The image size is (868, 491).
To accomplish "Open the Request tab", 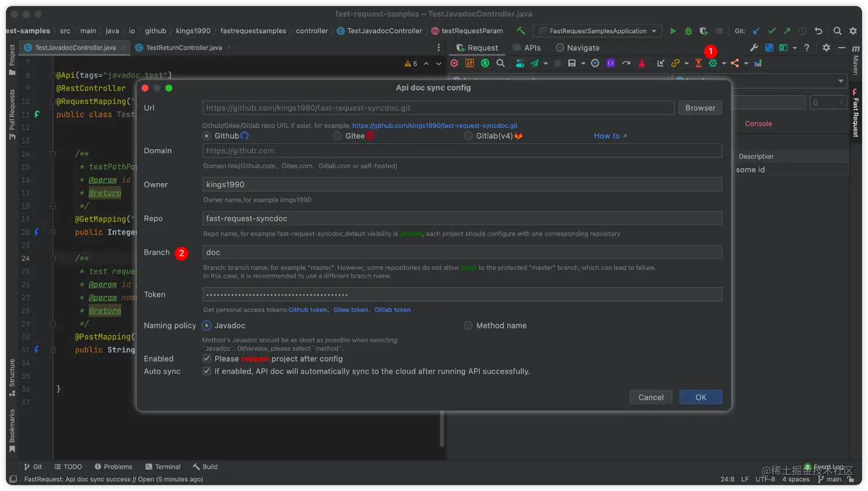I will (x=477, y=48).
